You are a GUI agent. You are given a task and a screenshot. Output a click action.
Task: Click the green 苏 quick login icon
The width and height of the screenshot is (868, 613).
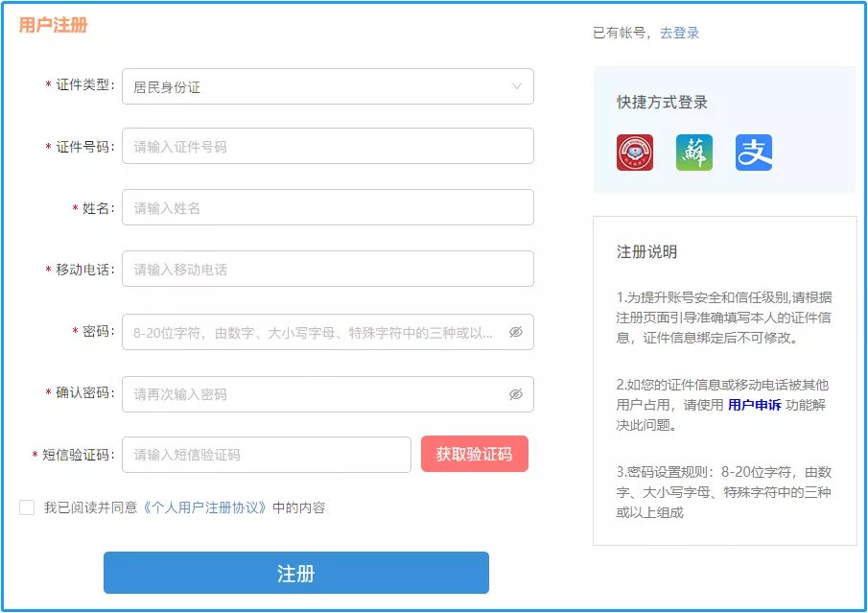click(693, 153)
